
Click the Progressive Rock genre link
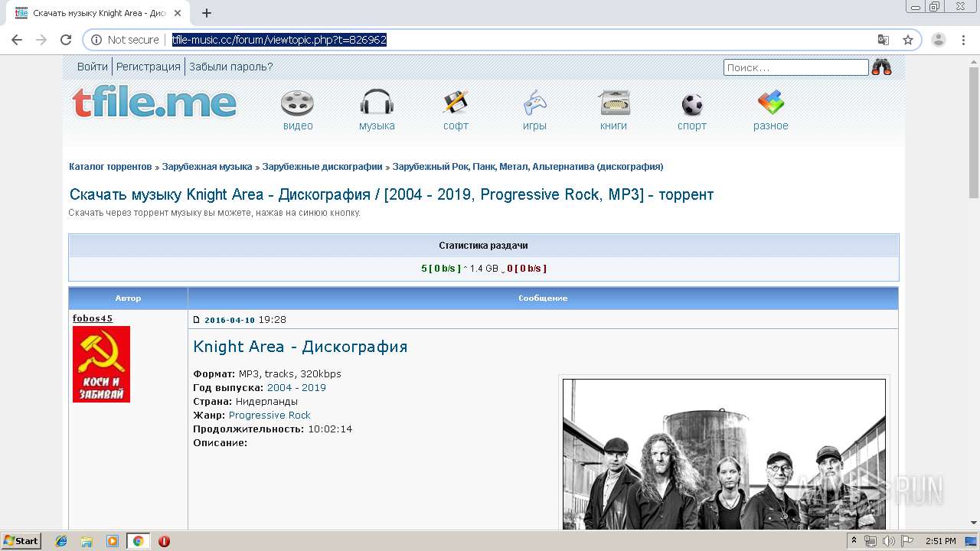coord(269,415)
